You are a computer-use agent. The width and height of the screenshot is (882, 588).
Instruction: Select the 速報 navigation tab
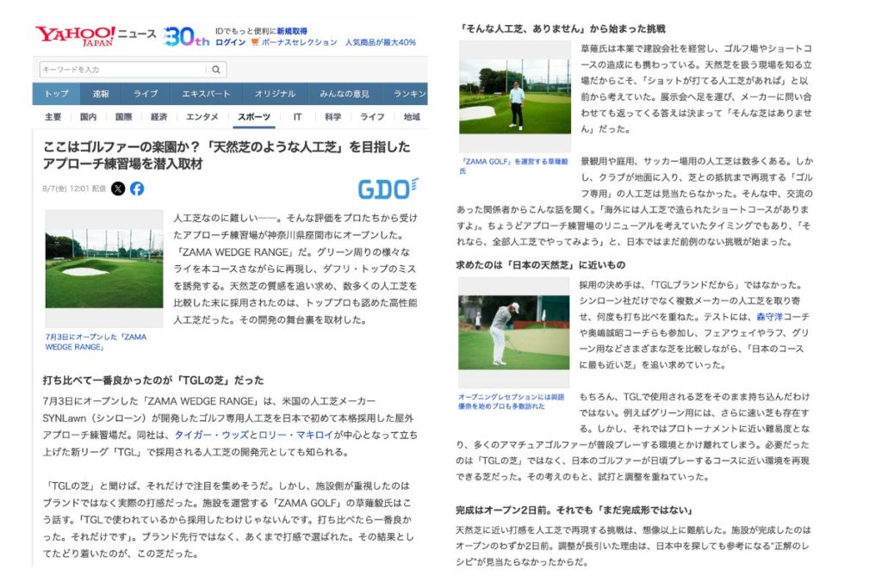tap(101, 94)
